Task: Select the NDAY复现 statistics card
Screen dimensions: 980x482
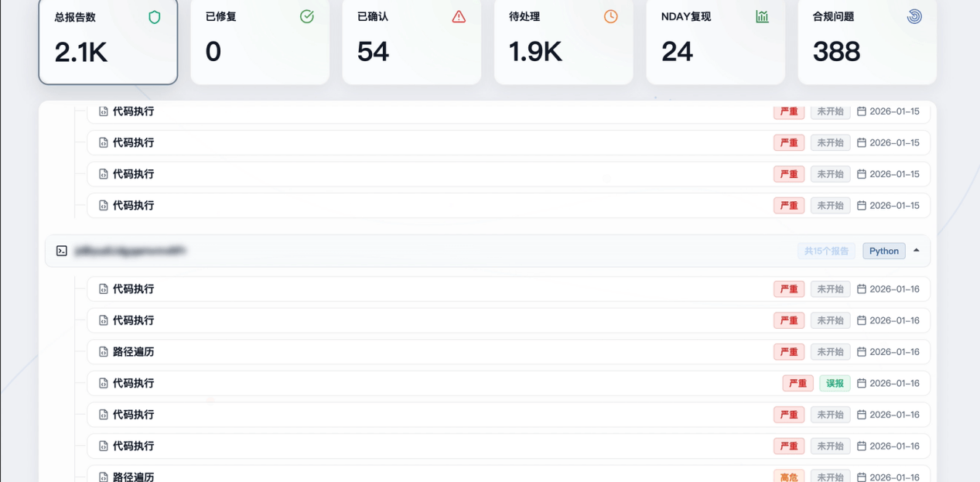Action: click(x=715, y=43)
